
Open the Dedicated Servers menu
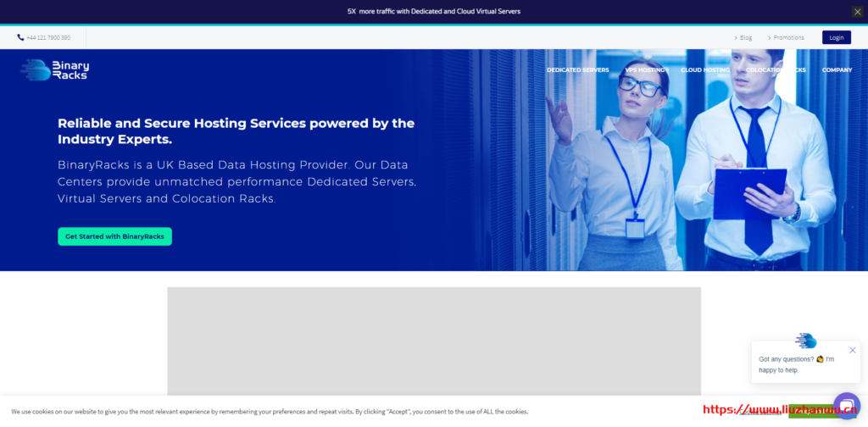[x=577, y=70]
